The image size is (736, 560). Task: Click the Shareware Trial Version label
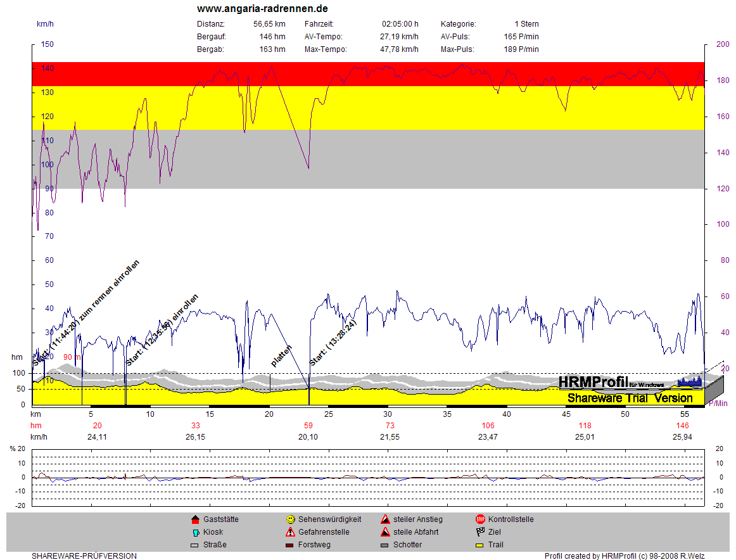[x=630, y=398]
